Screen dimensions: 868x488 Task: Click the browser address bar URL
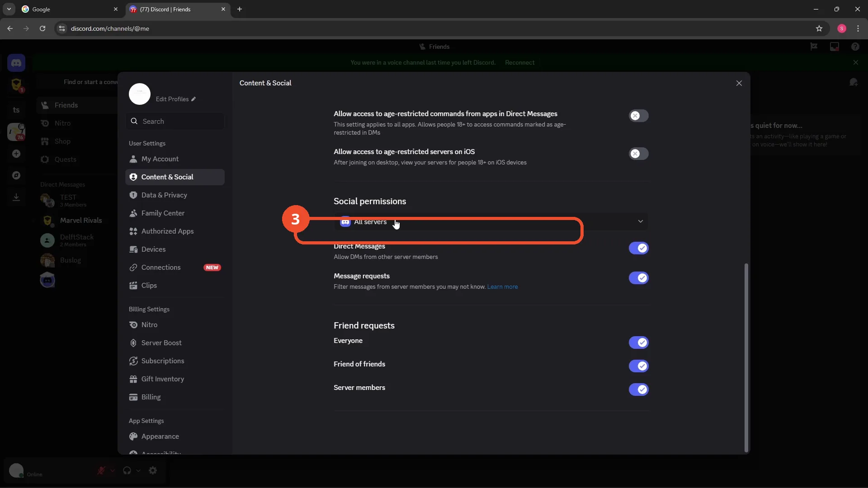coord(110,28)
